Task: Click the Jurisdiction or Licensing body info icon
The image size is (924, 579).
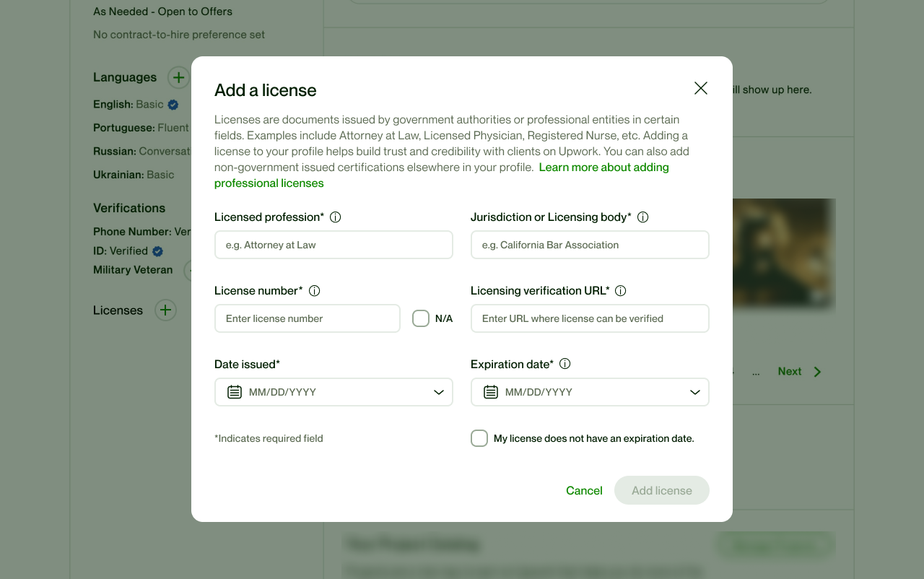Action: click(643, 217)
